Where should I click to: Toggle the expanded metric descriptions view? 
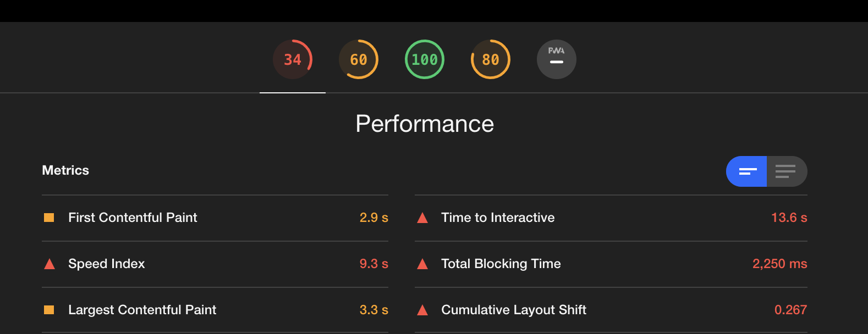pos(787,171)
